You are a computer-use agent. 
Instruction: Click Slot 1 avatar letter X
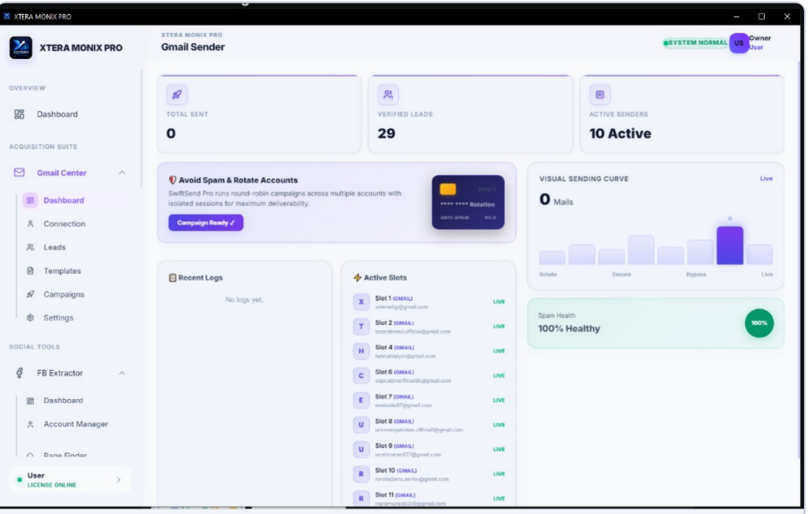tap(361, 301)
